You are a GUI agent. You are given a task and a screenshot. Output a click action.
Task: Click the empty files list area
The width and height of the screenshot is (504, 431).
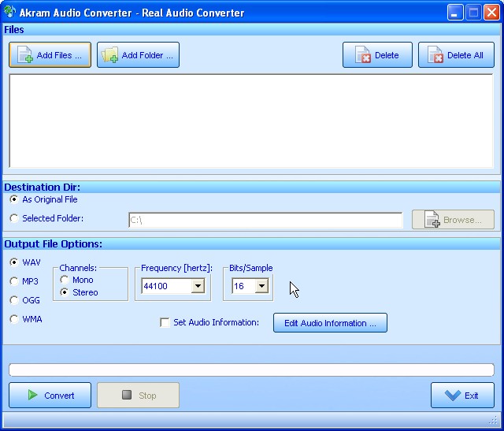(251, 121)
